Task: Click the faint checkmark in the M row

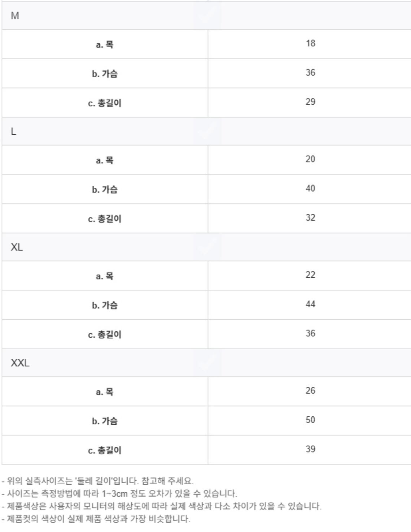Action: tap(207, 16)
